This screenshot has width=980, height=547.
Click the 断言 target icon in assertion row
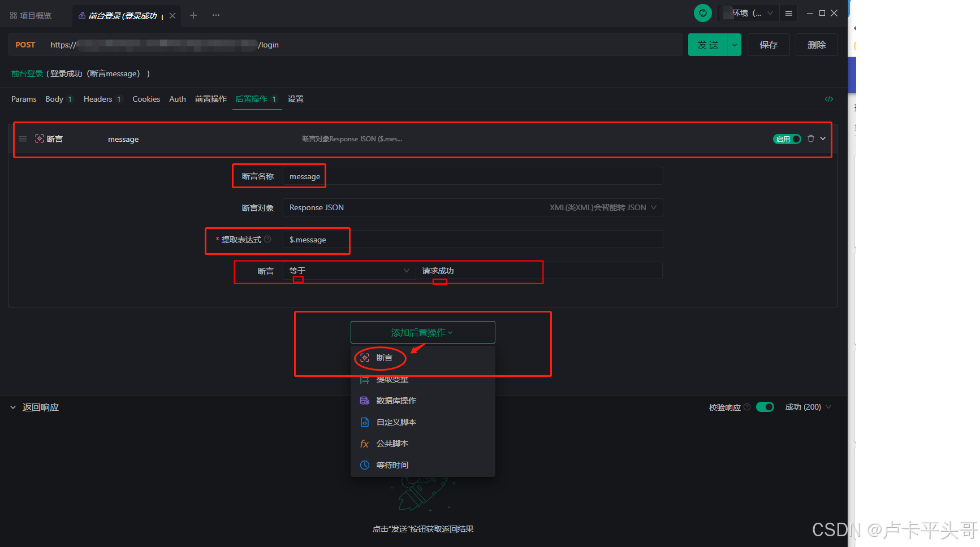coord(40,138)
